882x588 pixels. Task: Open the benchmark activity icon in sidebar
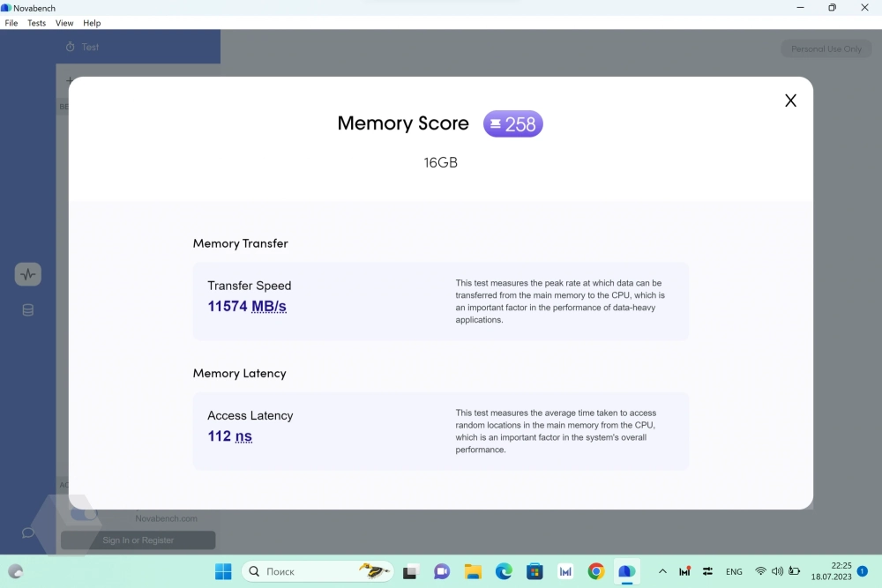[28, 274]
